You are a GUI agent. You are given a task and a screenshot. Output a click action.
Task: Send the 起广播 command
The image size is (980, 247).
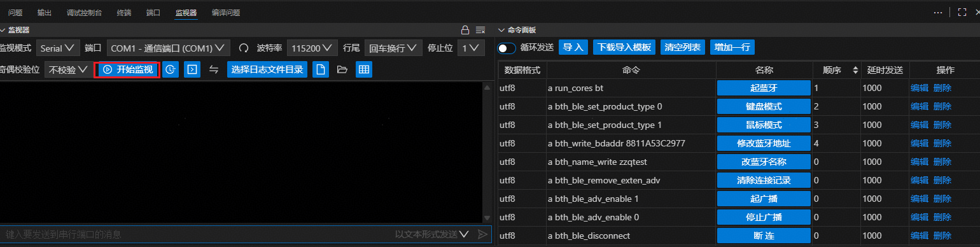764,199
